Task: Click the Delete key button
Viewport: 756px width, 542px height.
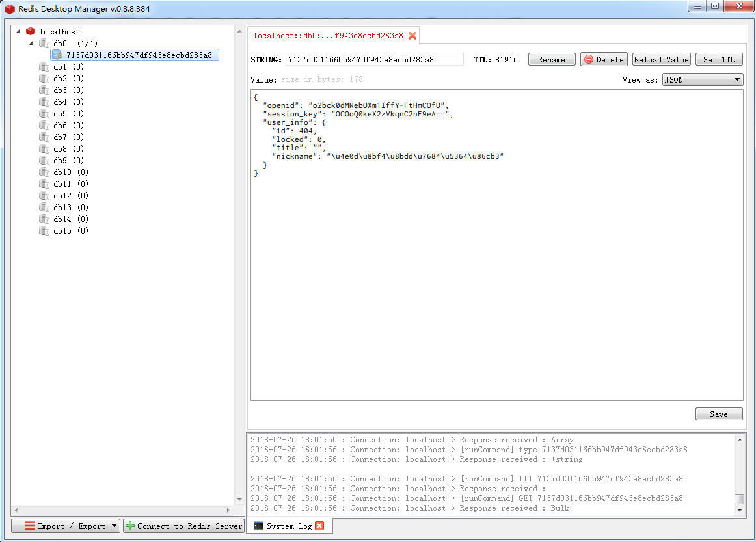Action: [x=604, y=60]
